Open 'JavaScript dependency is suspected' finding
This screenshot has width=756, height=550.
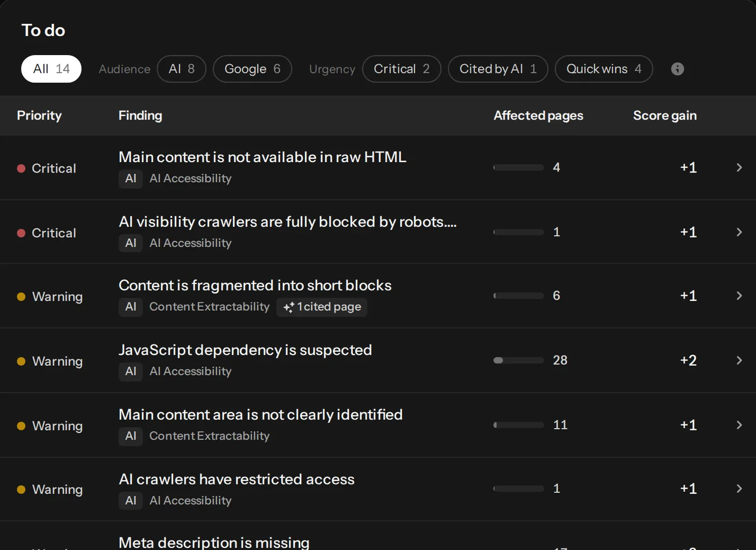tap(245, 350)
